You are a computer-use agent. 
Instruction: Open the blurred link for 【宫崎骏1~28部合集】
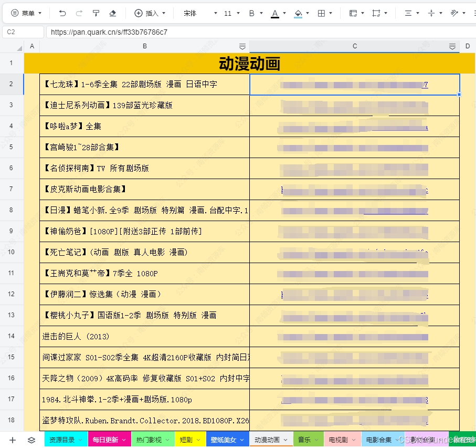pos(353,148)
